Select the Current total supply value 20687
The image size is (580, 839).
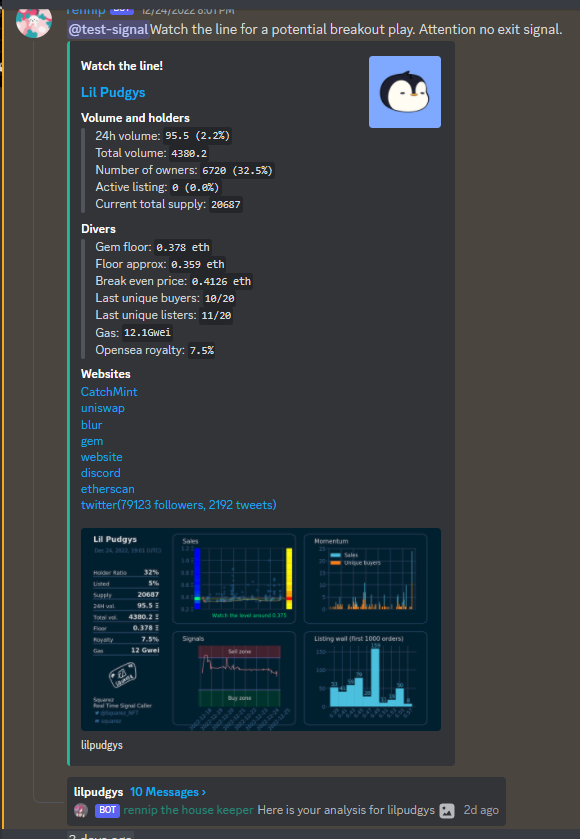point(226,204)
